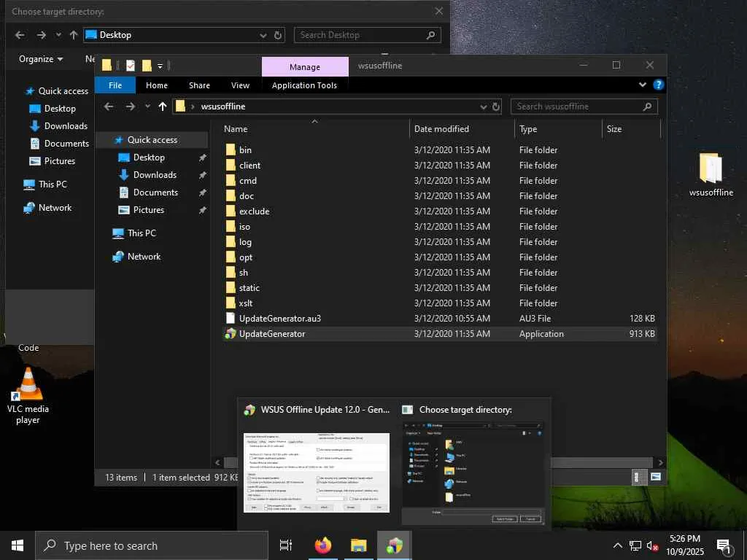Expand the ribbon in wsusoffline window
Screen dimensions: 747x560
tap(642, 85)
